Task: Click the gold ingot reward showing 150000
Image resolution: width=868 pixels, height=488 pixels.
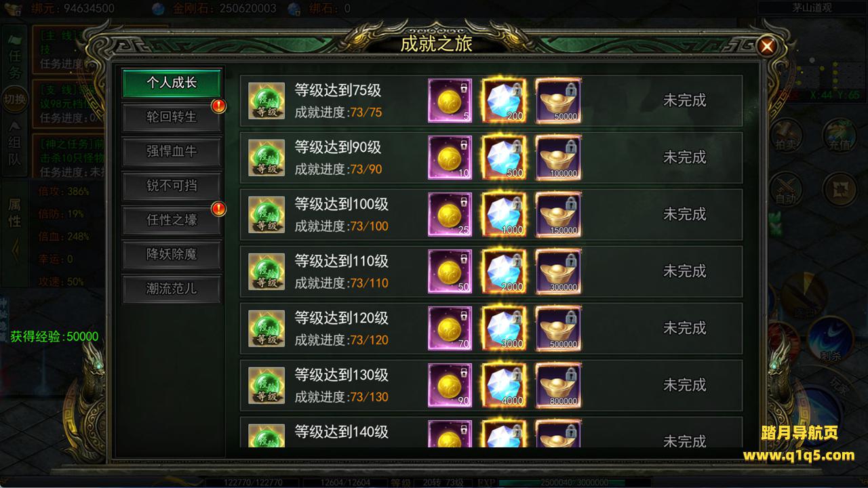Action: pyautogui.click(x=558, y=214)
